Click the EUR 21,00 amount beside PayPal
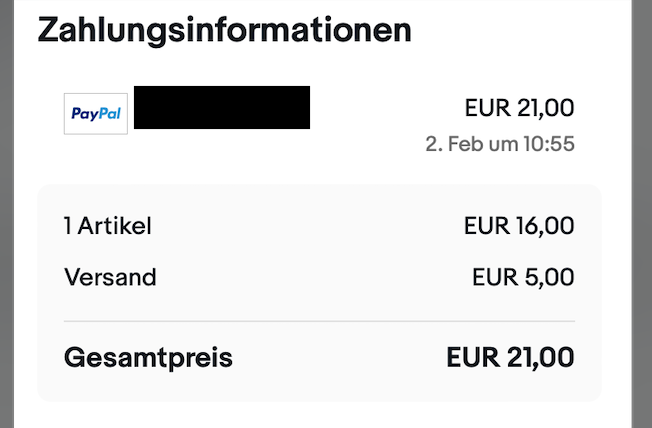The width and height of the screenshot is (652, 428). tap(519, 108)
